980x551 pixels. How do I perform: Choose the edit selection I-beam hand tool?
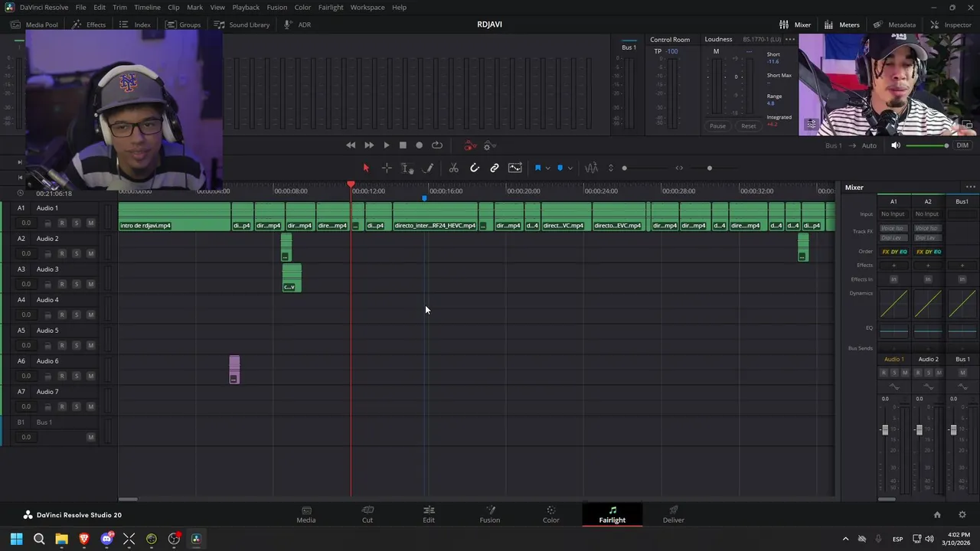click(x=407, y=168)
